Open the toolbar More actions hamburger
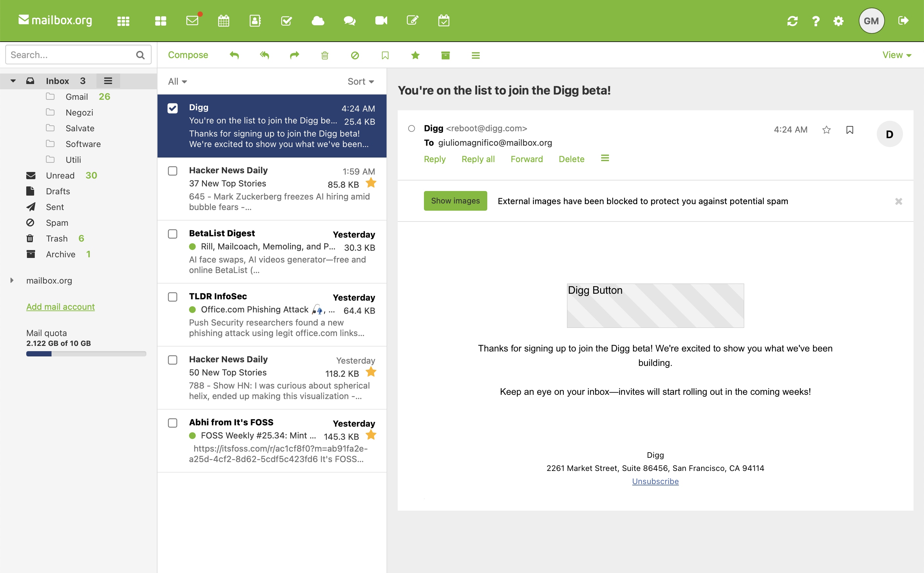The image size is (924, 573). click(476, 55)
